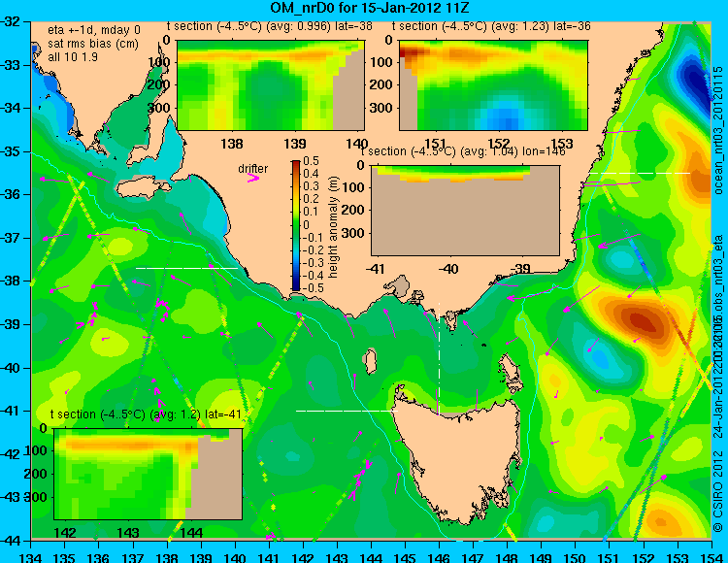Click the white dashed section line off the east coast

tap(639, 173)
